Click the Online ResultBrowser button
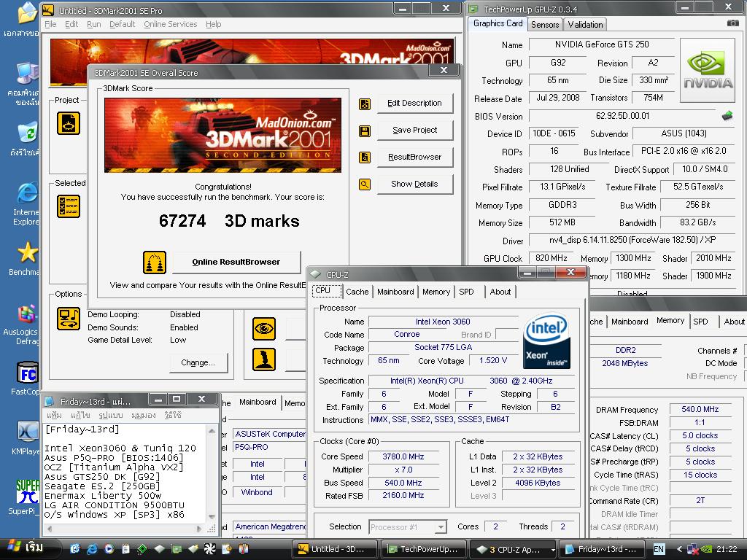Image resolution: width=747 pixels, height=560 pixels. [236, 262]
